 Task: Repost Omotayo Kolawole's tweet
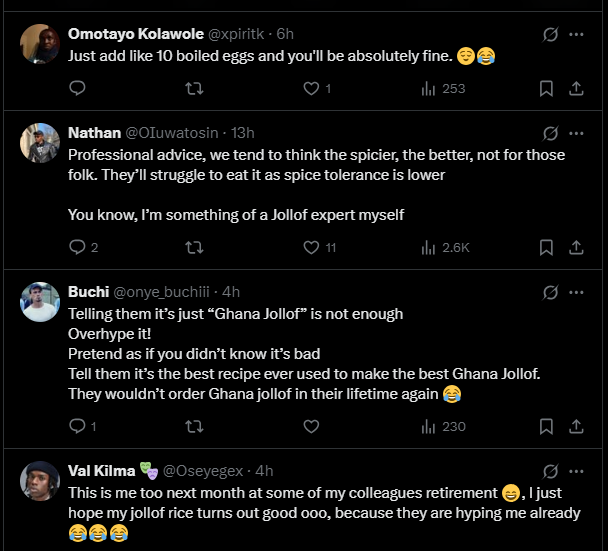pyautogui.click(x=195, y=88)
